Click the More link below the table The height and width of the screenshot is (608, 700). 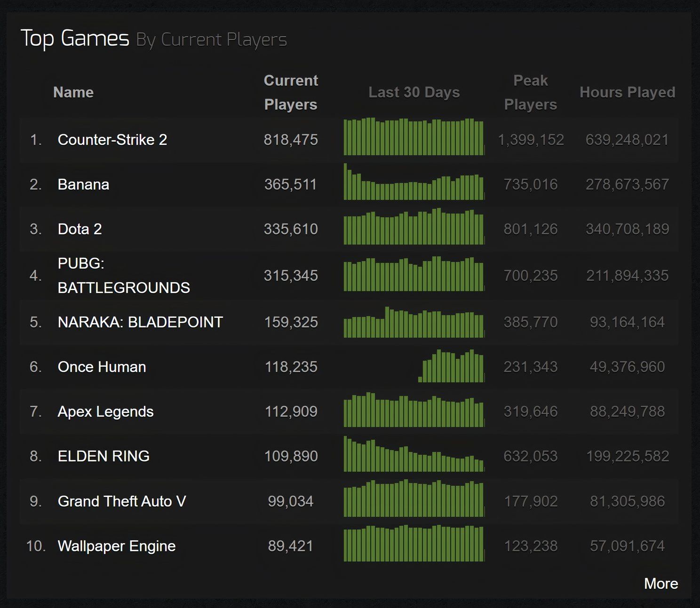tap(660, 584)
